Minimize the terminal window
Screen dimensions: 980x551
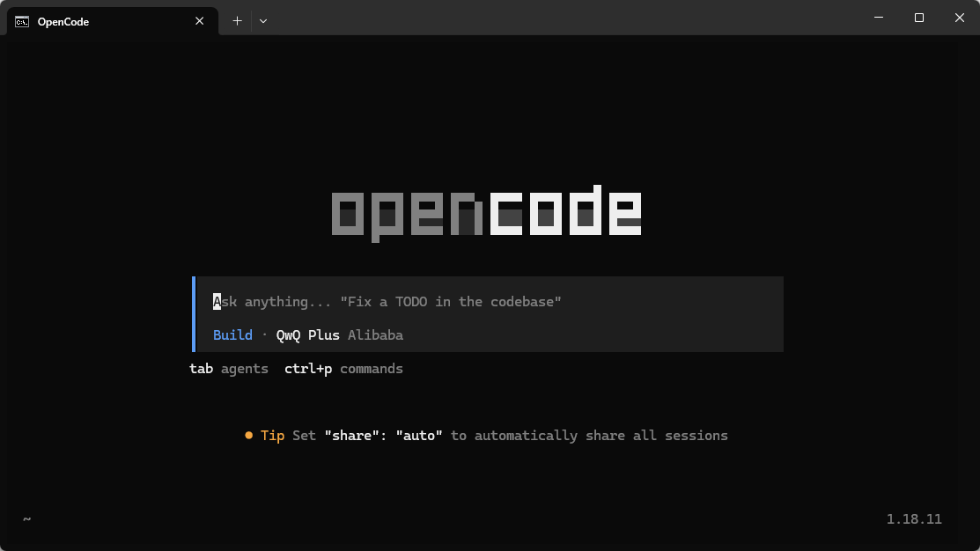879,18
